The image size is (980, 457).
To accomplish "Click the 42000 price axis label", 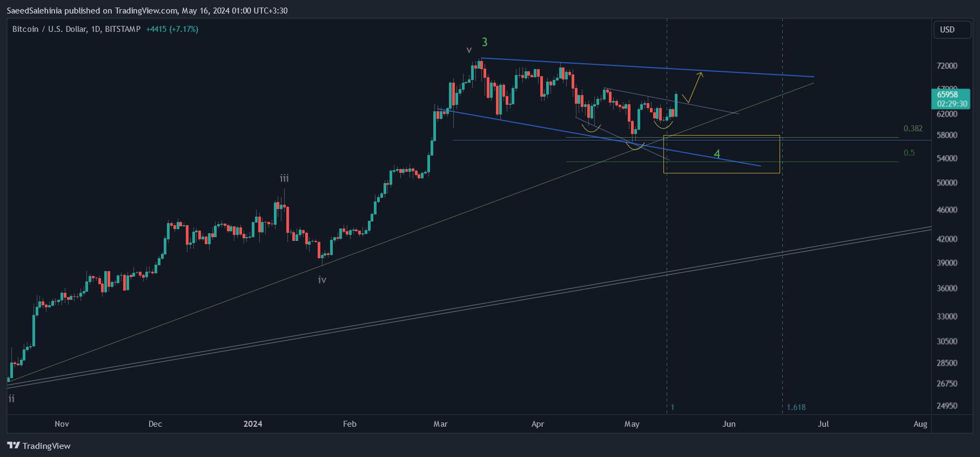I will click(x=947, y=239).
